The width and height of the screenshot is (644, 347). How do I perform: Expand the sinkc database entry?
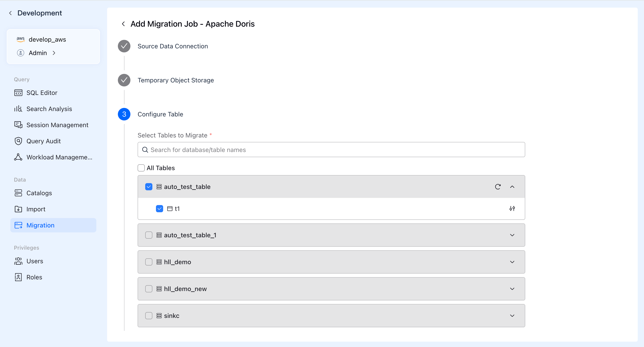tap(512, 315)
